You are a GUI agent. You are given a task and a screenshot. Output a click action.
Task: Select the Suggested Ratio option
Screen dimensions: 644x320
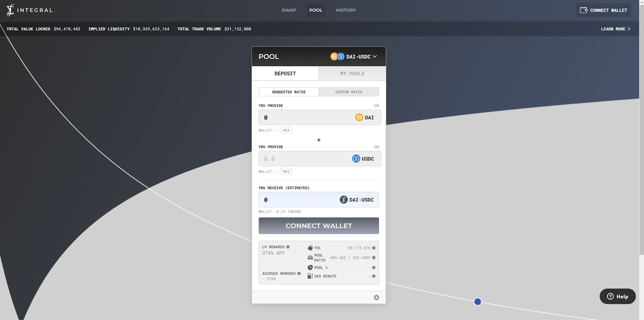[289, 92]
